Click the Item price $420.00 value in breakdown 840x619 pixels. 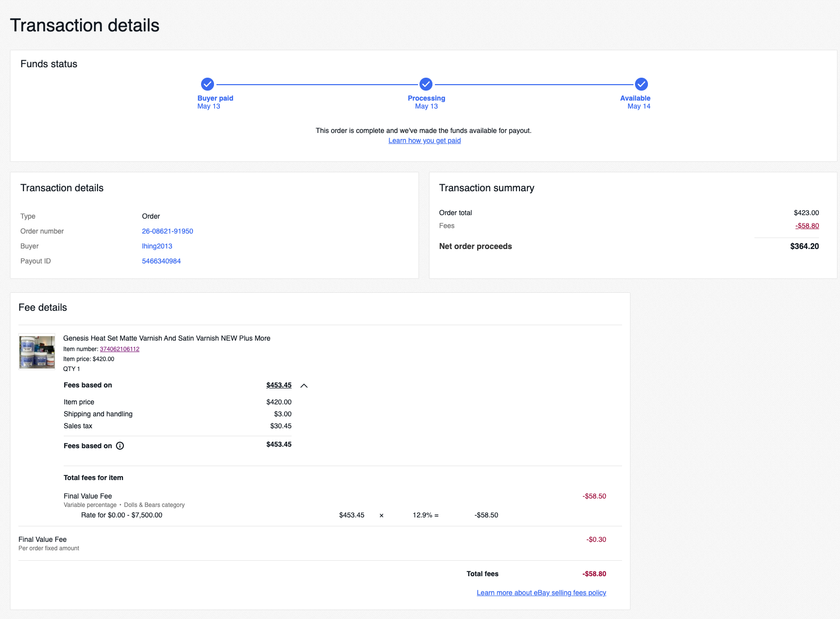(279, 402)
